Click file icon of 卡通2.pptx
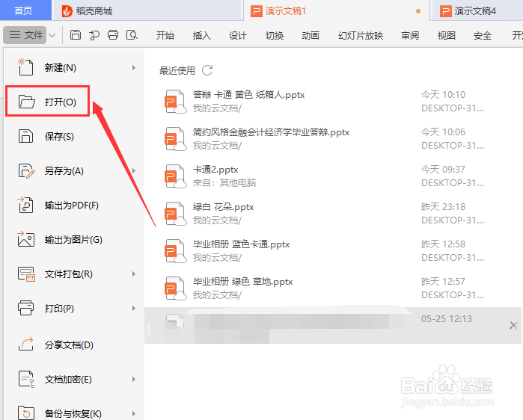 pyautogui.click(x=175, y=176)
